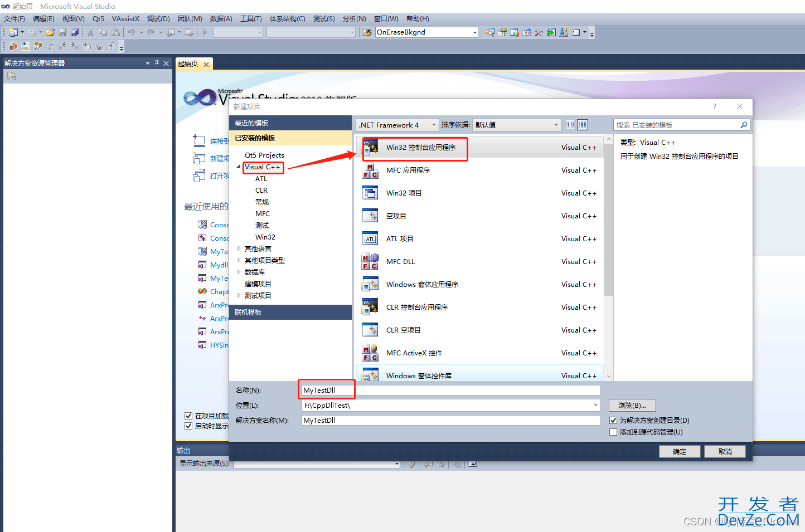Click the OK (确定) button
Viewport: 805px width, 532px height.
click(x=680, y=451)
